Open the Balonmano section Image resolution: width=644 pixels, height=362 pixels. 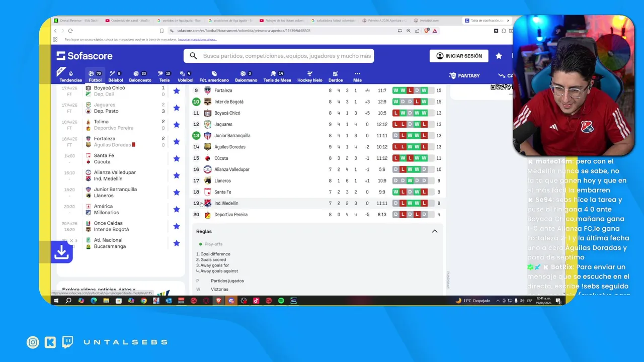coord(246,76)
